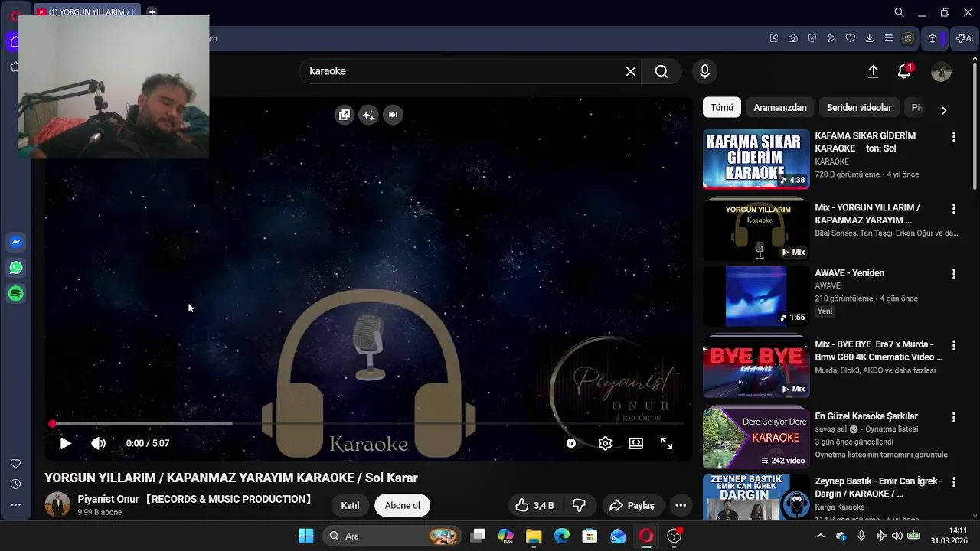This screenshot has width=980, height=551.
Task: Open Opera downloads icon
Action: [869, 38]
